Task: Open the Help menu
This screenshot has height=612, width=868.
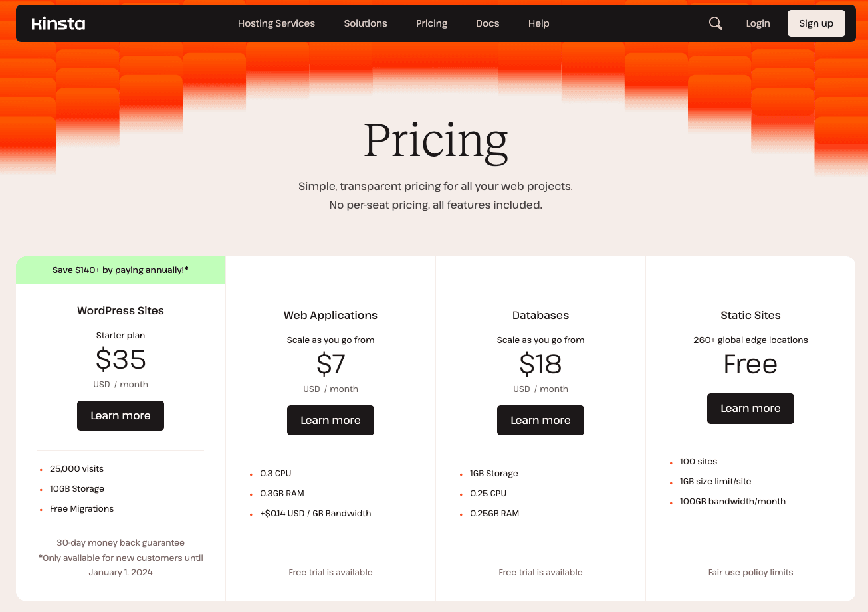Action: pos(538,23)
